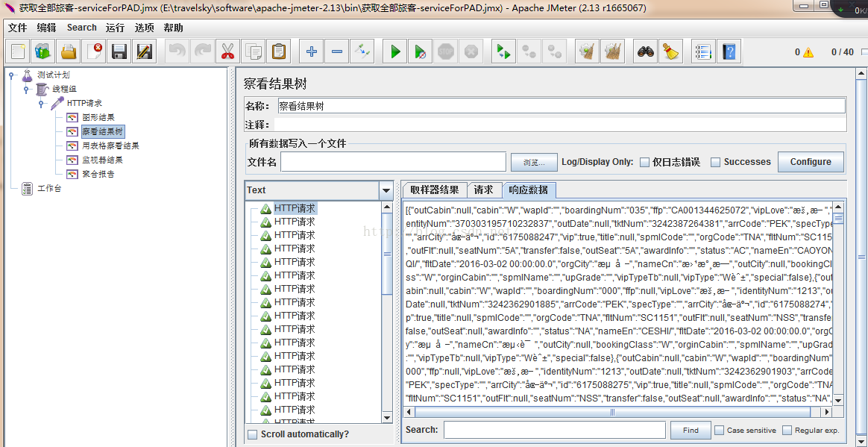Tick the Scroll automatically checkbox
Image resolution: width=868 pixels, height=447 pixels.
(253, 434)
